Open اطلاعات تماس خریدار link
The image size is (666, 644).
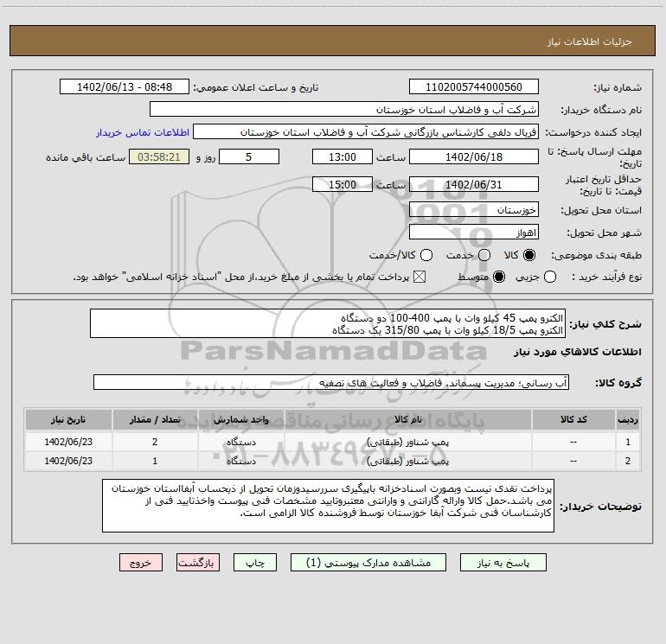(x=143, y=132)
